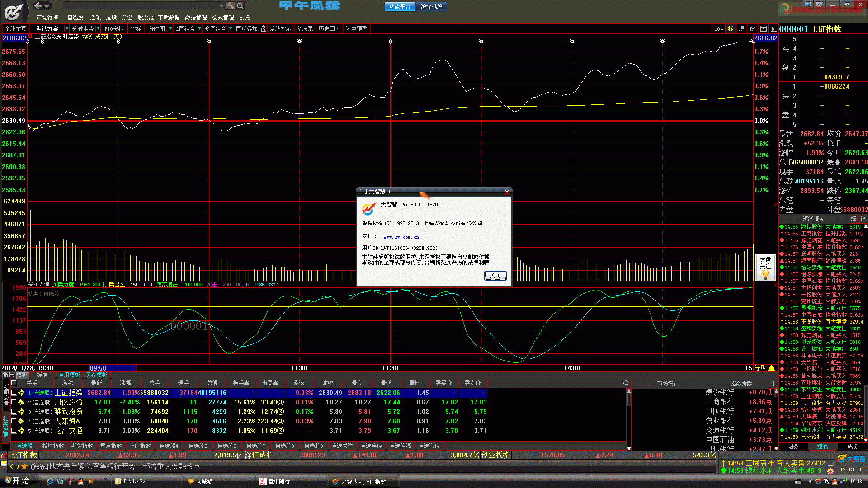This screenshot has height=488, width=868.
Task: Expand the 默认方案 dropdown arrow
Action: coord(66,29)
